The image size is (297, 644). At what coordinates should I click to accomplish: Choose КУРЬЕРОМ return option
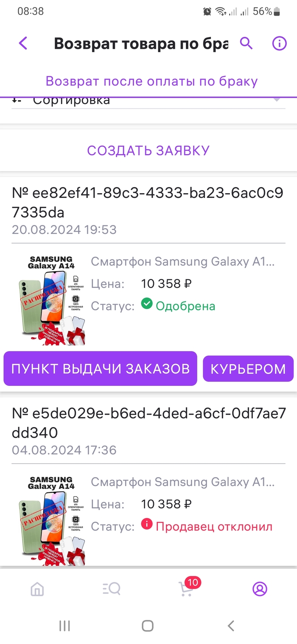pos(248,368)
